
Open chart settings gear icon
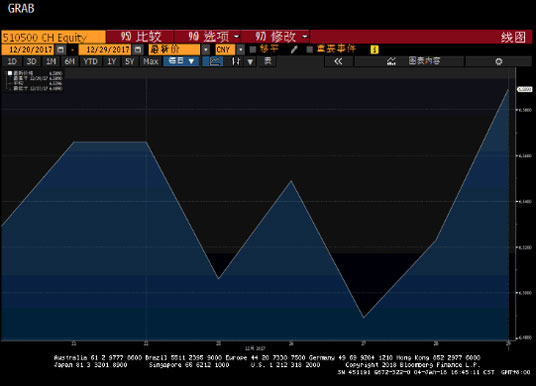pos(499,62)
